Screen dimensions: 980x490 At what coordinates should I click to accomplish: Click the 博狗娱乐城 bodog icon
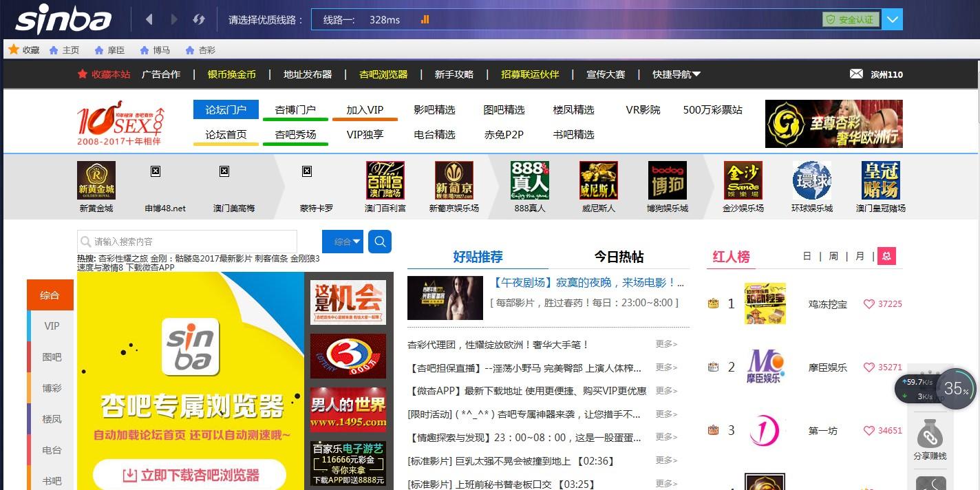click(x=668, y=180)
